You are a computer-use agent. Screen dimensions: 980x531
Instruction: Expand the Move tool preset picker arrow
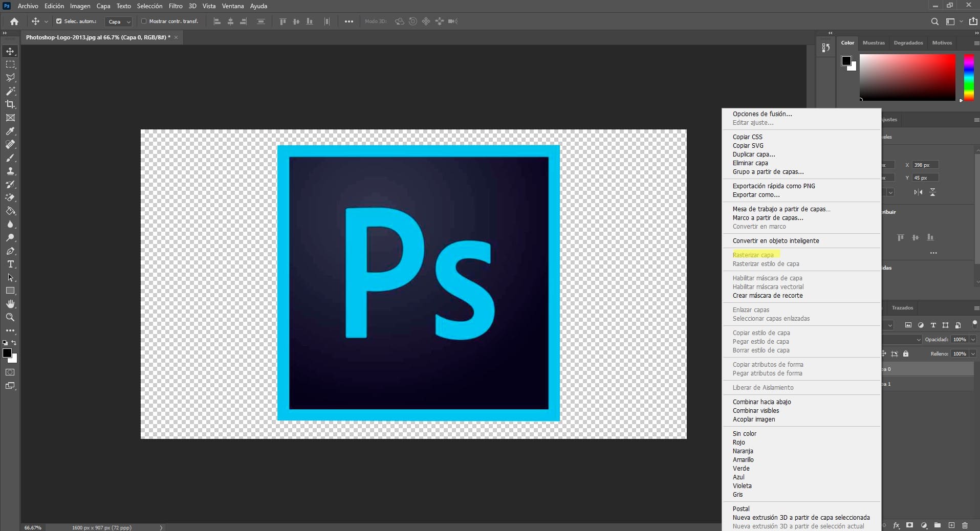46,21
